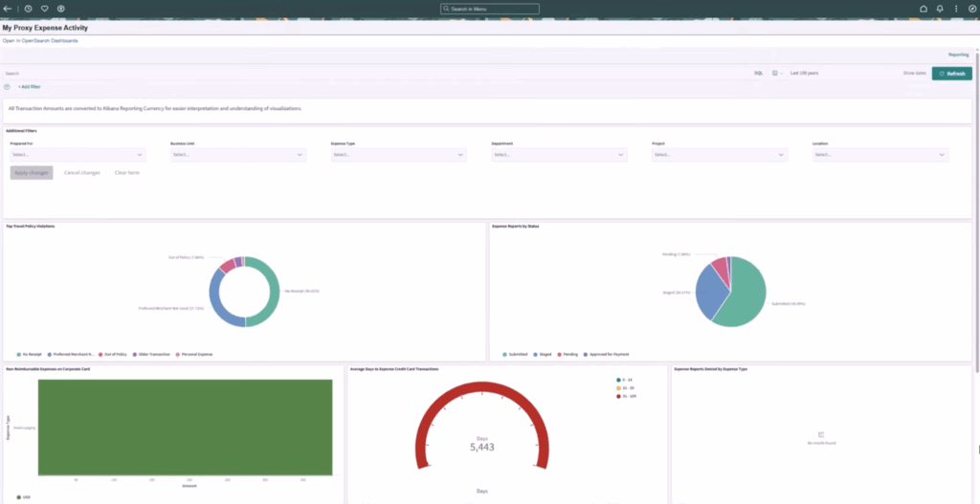Click the blue Staged pie slice
The height and width of the screenshot is (504, 980).
tap(709, 291)
